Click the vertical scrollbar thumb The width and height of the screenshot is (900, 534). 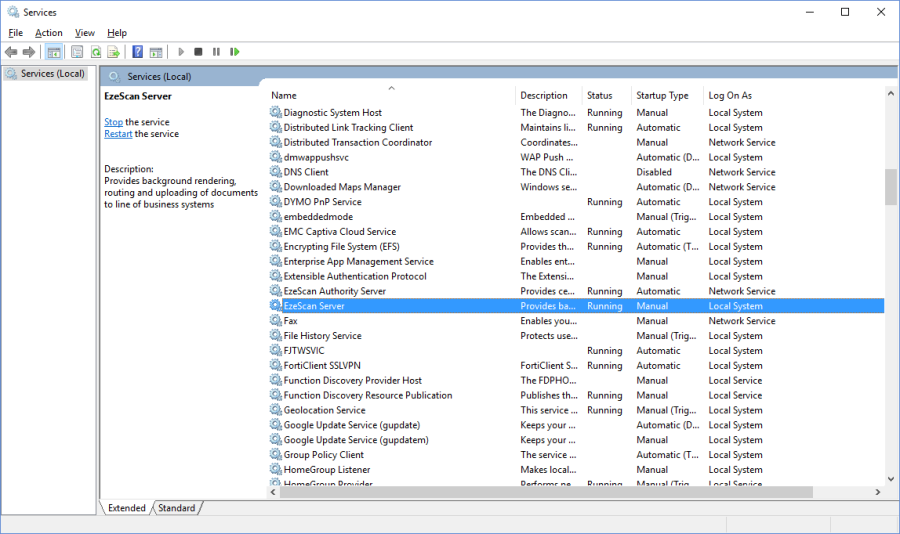(x=891, y=187)
